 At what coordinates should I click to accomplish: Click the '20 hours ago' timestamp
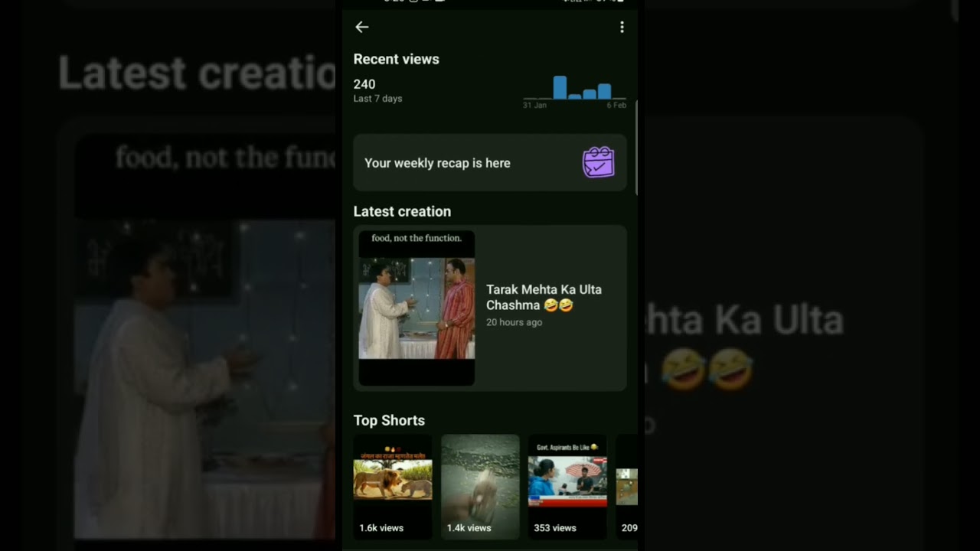coord(514,322)
